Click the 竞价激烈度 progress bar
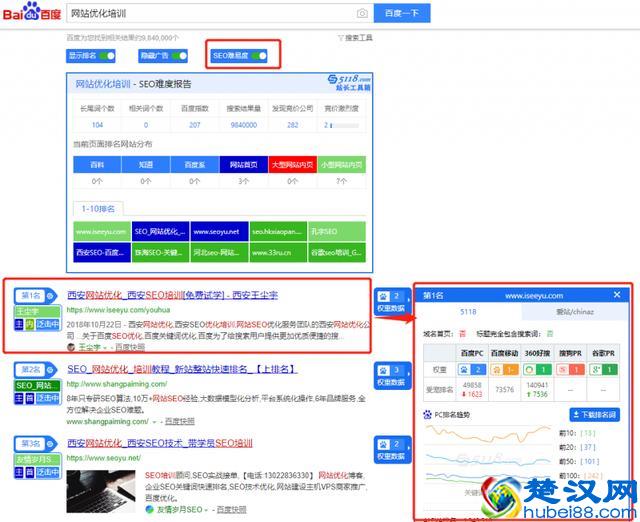The height and width of the screenshot is (522, 640). coord(344,125)
